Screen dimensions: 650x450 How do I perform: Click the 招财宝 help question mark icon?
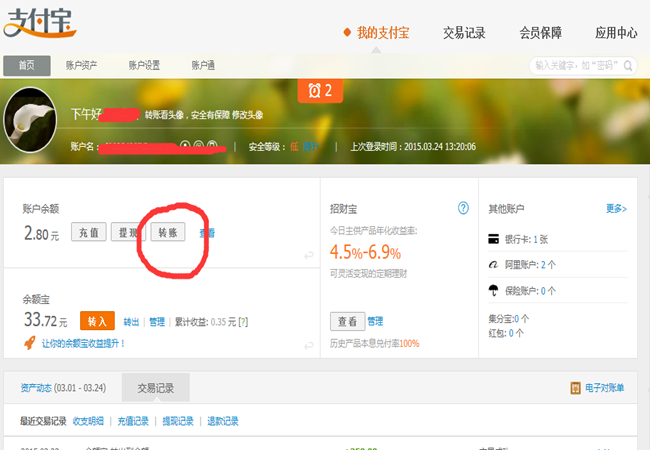(463, 208)
